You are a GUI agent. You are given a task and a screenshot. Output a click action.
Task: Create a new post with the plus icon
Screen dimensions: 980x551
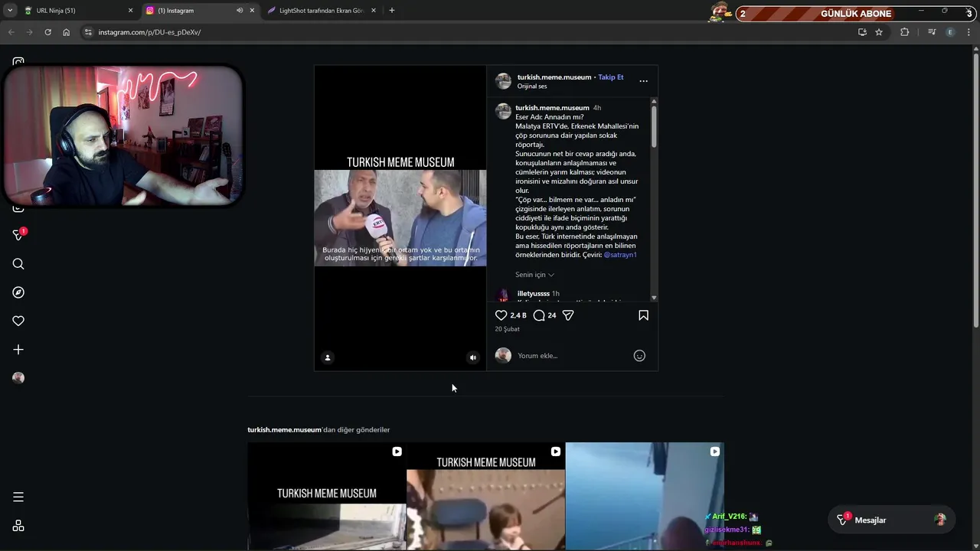[18, 350]
